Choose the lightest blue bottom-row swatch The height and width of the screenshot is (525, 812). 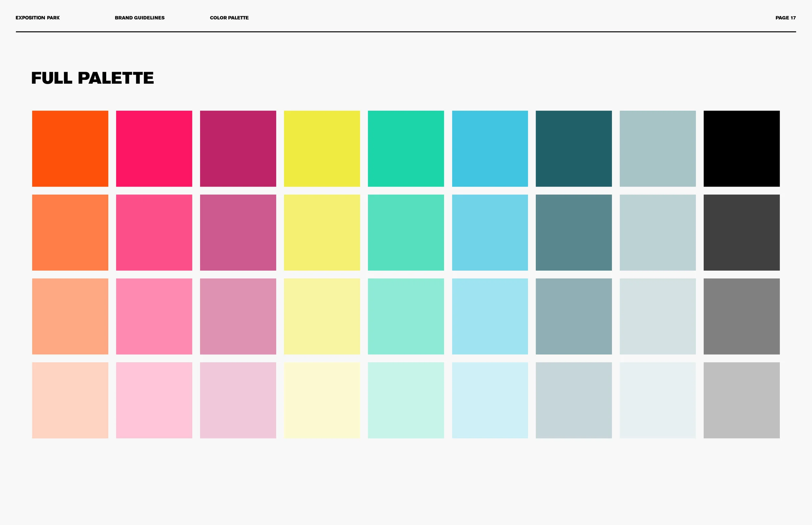(489, 400)
